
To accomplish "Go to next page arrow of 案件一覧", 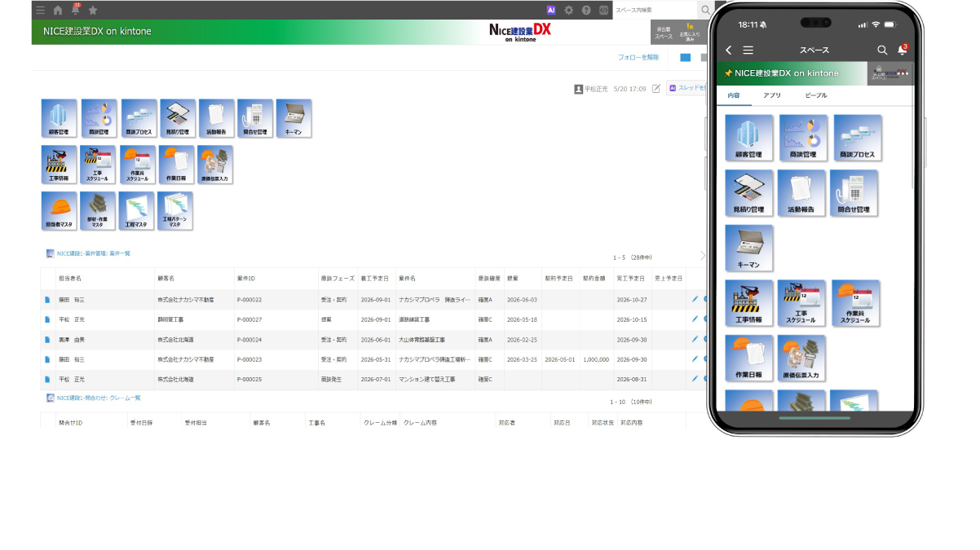I will pos(703,256).
